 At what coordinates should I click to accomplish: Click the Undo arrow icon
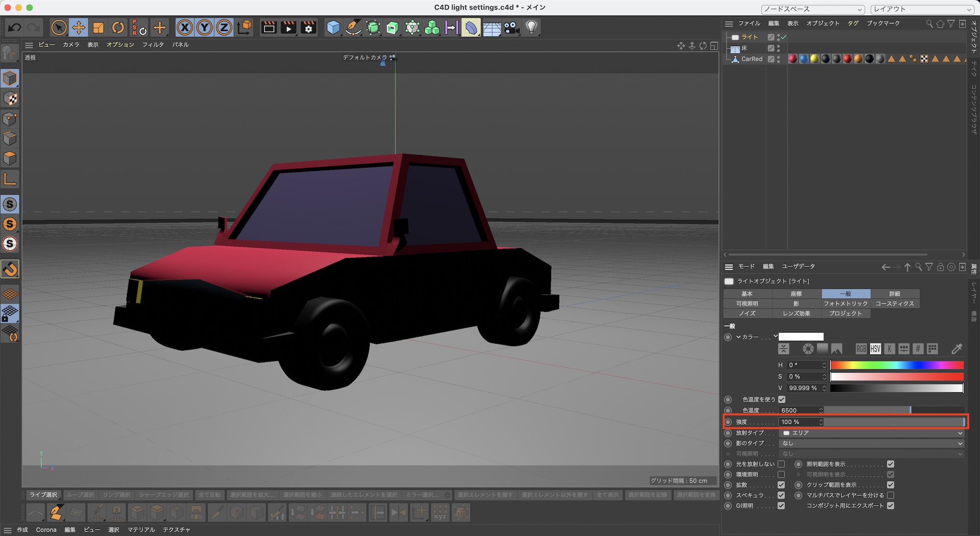(15, 27)
